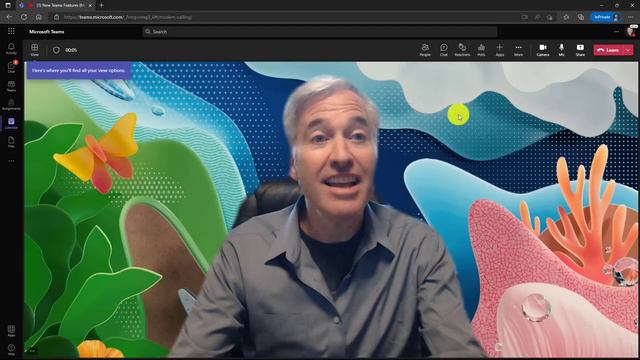Image resolution: width=640 pixels, height=360 pixels.
Task: Open Help in the left sidebar
Action: coord(11,349)
